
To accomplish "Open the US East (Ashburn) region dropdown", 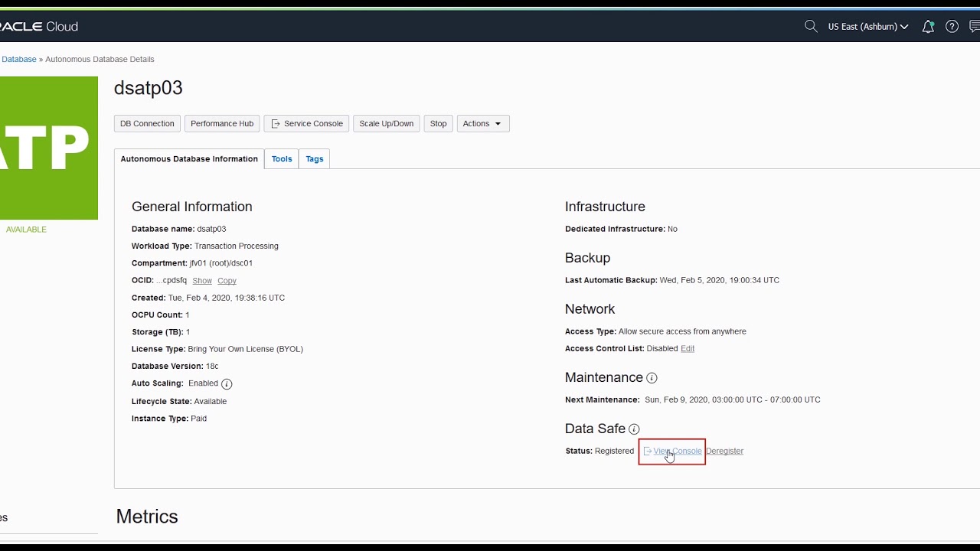I will pos(868,26).
